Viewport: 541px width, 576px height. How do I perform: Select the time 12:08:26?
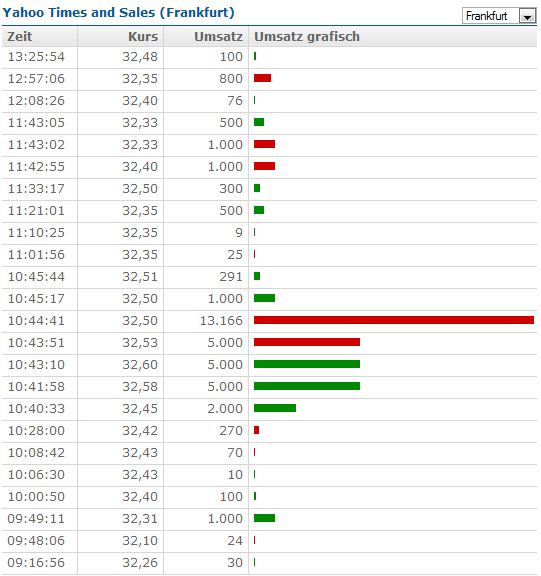click(x=36, y=101)
